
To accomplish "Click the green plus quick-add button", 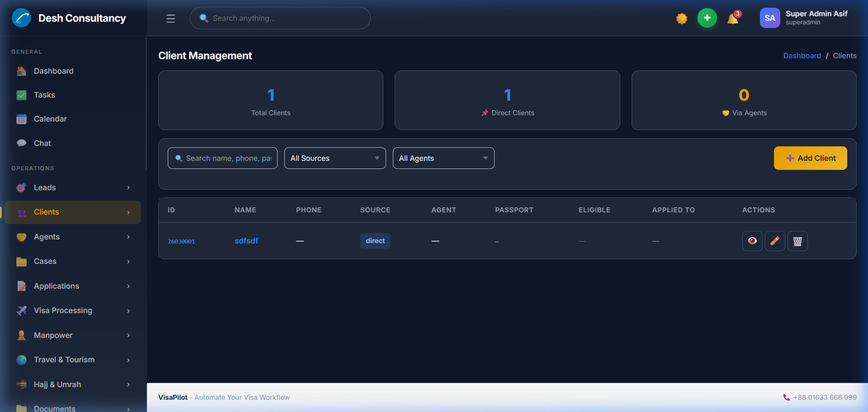I will (x=707, y=18).
